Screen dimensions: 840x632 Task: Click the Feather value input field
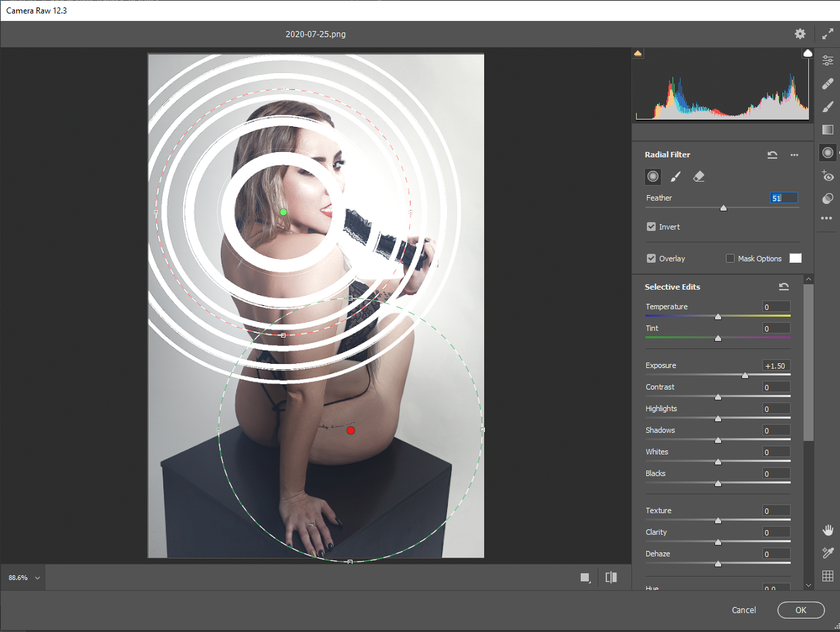[x=784, y=198]
